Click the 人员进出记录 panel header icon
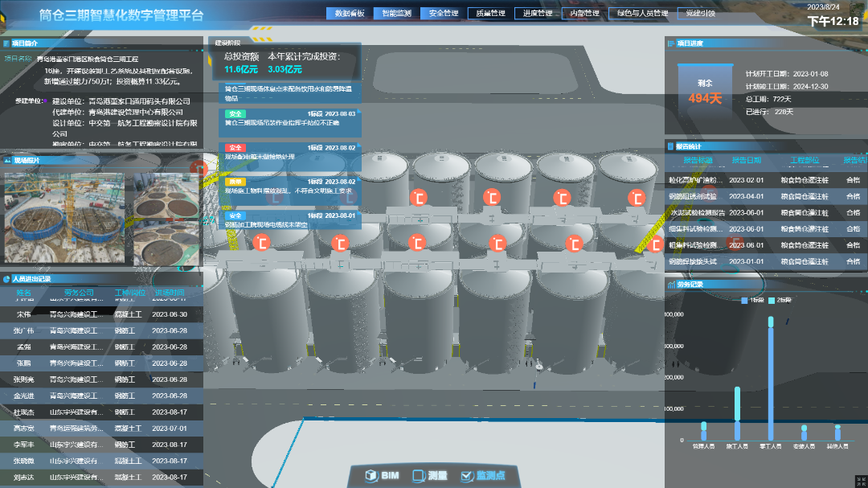Viewport: 868px width, 488px height. tap(7, 279)
